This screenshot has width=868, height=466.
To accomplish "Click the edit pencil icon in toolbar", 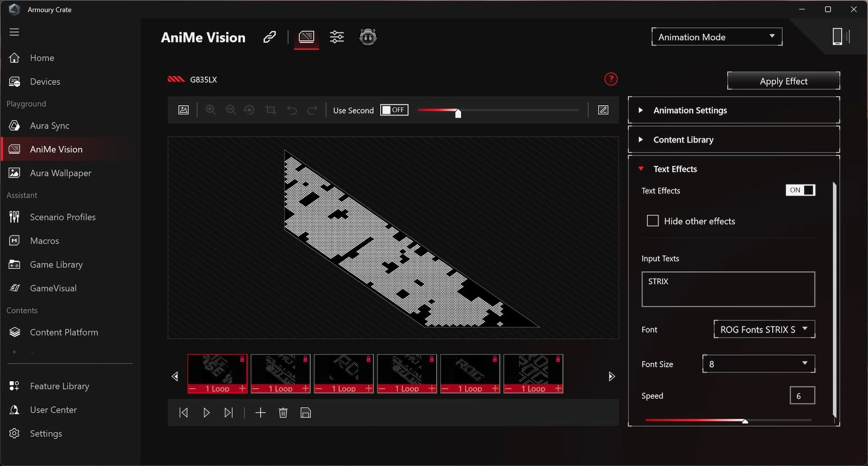I will [603, 110].
